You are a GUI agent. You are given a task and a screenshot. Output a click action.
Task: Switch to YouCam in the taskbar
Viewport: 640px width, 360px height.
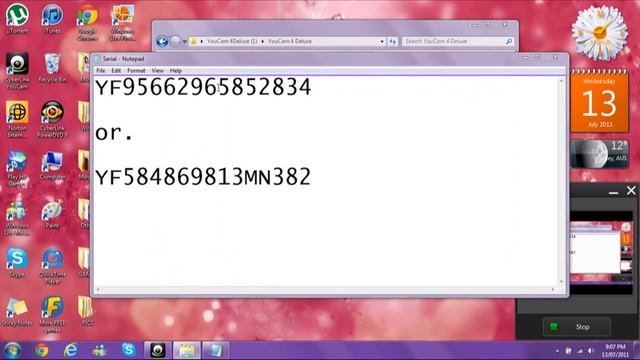[x=158, y=350]
